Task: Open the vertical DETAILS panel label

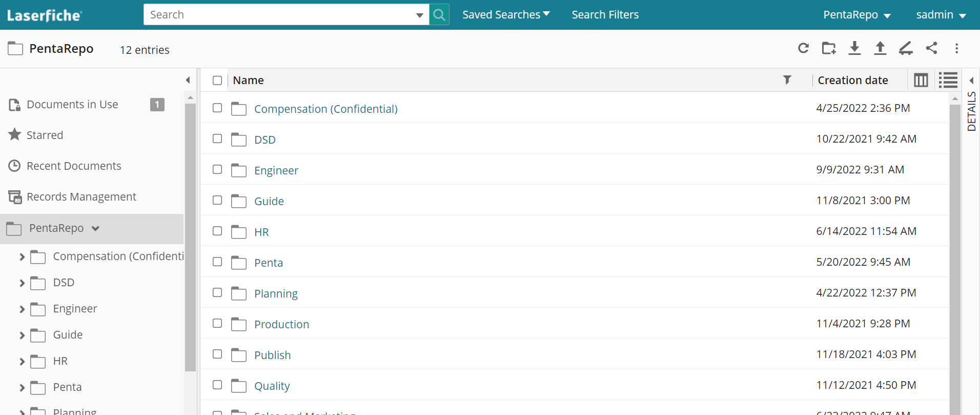Action: pos(971,111)
